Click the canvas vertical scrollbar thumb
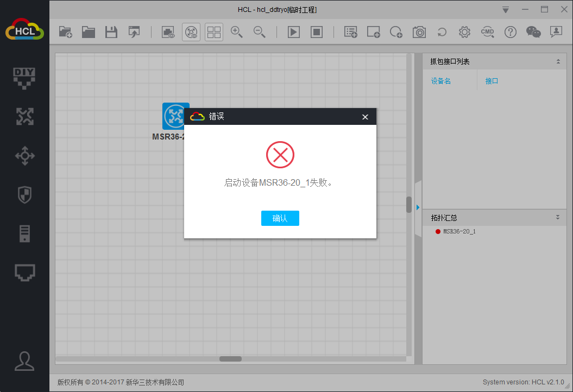Viewport: 573px width, 392px height. click(409, 204)
